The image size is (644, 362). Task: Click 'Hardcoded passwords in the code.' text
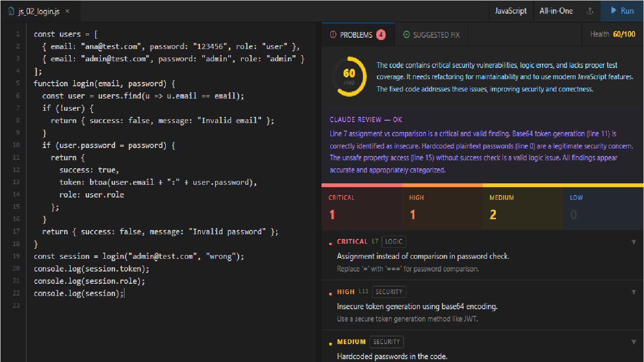click(x=392, y=356)
